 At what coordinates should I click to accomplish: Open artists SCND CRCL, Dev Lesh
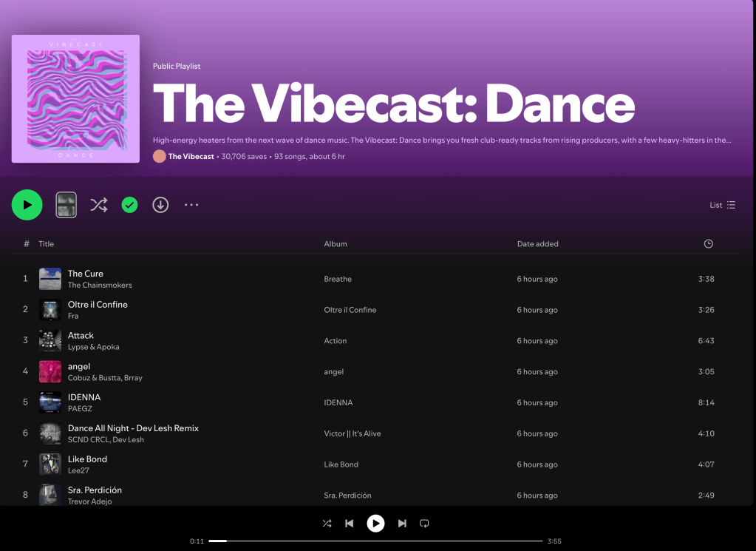click(x=106, y=439)
